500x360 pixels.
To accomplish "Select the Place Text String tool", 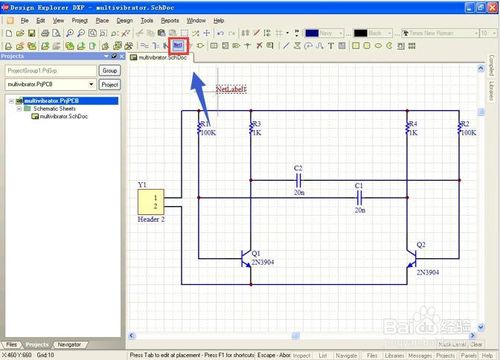I will [x=330, y=46].
